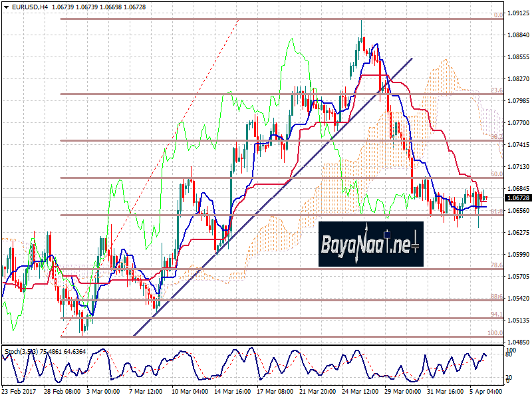
Task: Select the 61.8 Fibonacci level label
Action: (496, 211)
